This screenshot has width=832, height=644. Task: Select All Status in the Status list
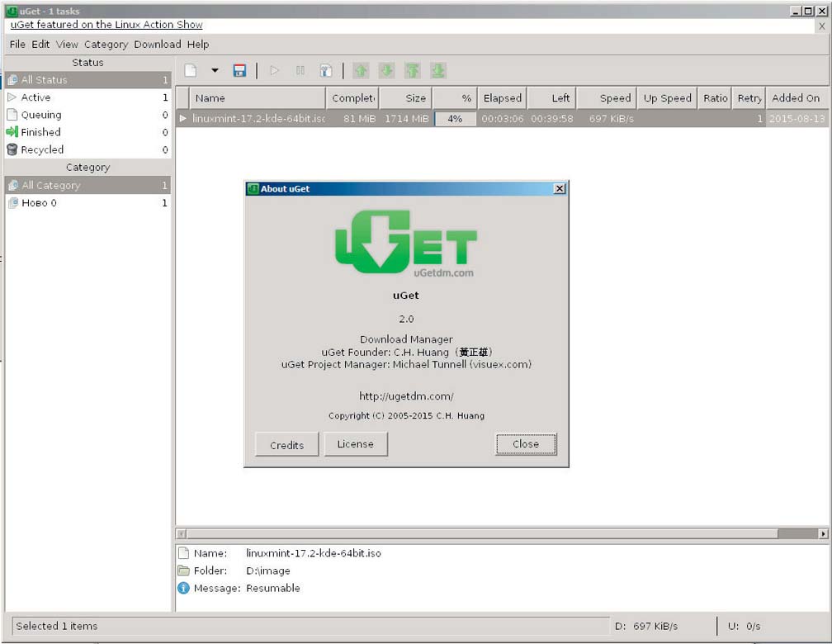(x=88, y=79)
